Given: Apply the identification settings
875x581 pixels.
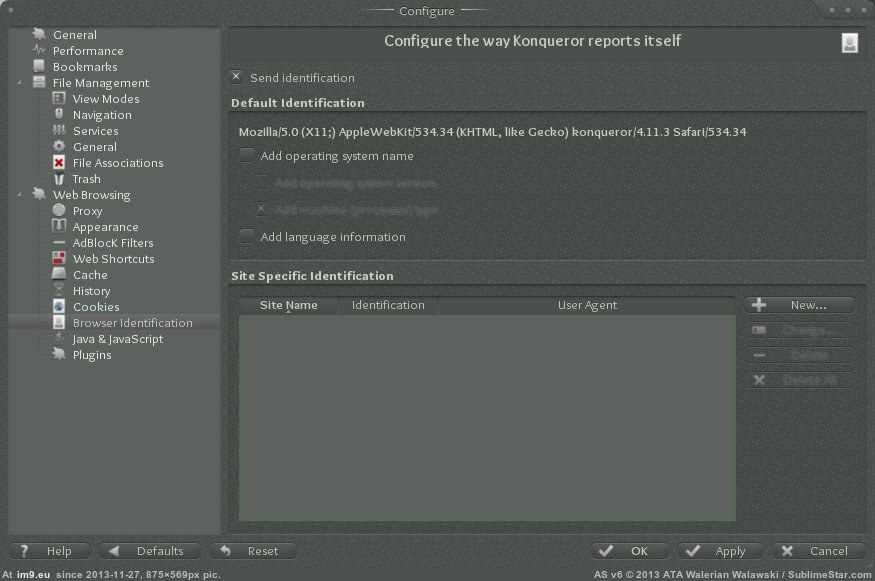Looking at the screenshot, I should [x=720, y=551].
